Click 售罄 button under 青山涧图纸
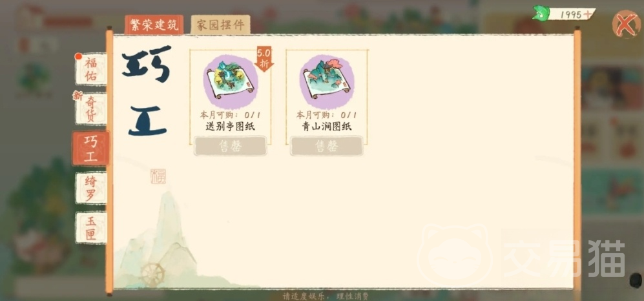The image size is (644, 301). click(327, 146)
